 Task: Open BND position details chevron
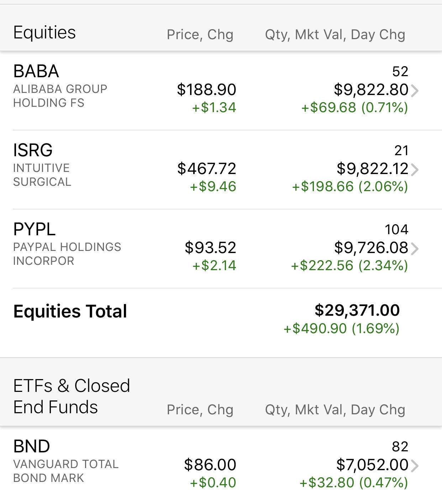415,466
